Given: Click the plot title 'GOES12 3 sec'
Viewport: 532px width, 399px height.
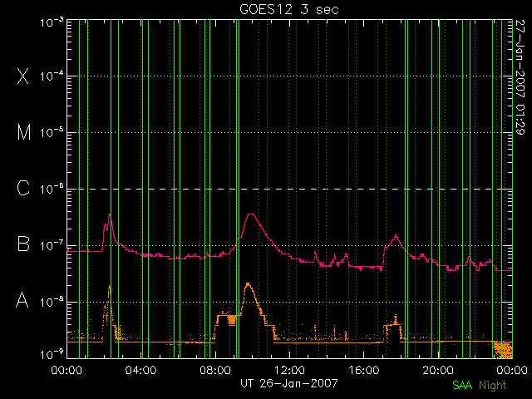Looking at the screenshot, I should [289, 9].
